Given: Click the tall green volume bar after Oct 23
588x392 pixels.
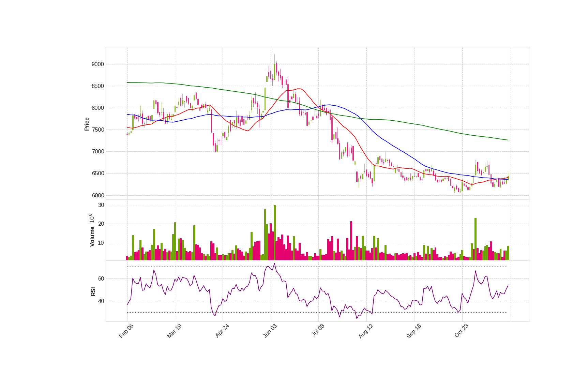Looking at the screenshot, I should (476, 239).
